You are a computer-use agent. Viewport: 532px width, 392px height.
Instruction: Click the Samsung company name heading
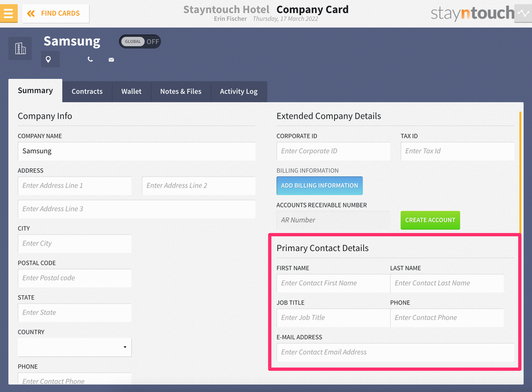tap(72, 42)
